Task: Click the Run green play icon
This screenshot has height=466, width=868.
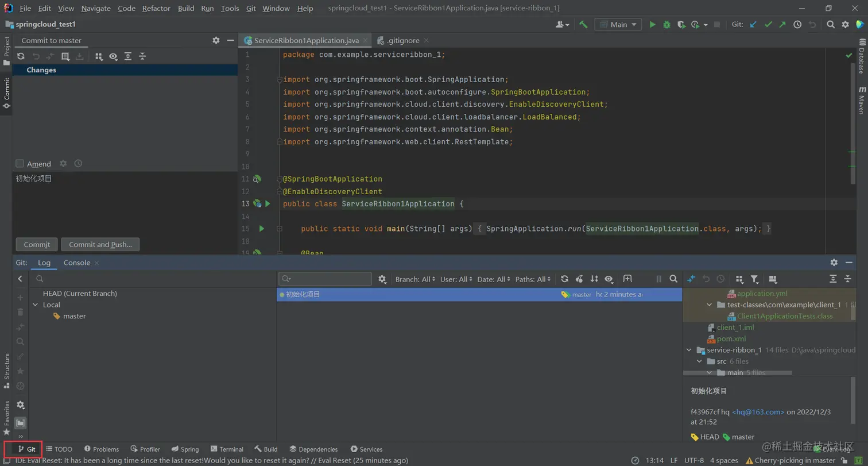Action: 652,25
